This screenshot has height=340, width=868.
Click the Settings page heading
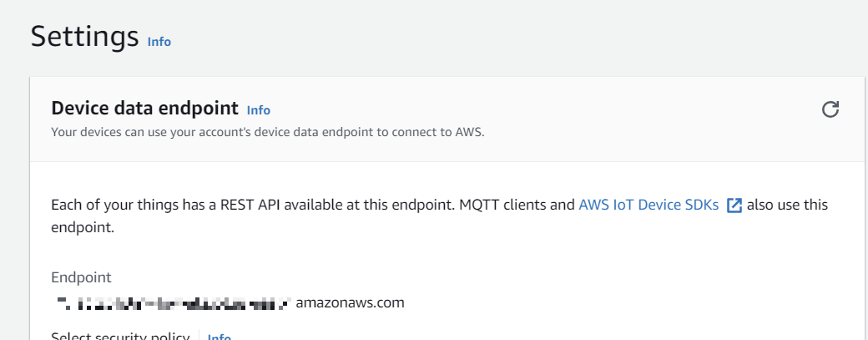pos(84,37)
